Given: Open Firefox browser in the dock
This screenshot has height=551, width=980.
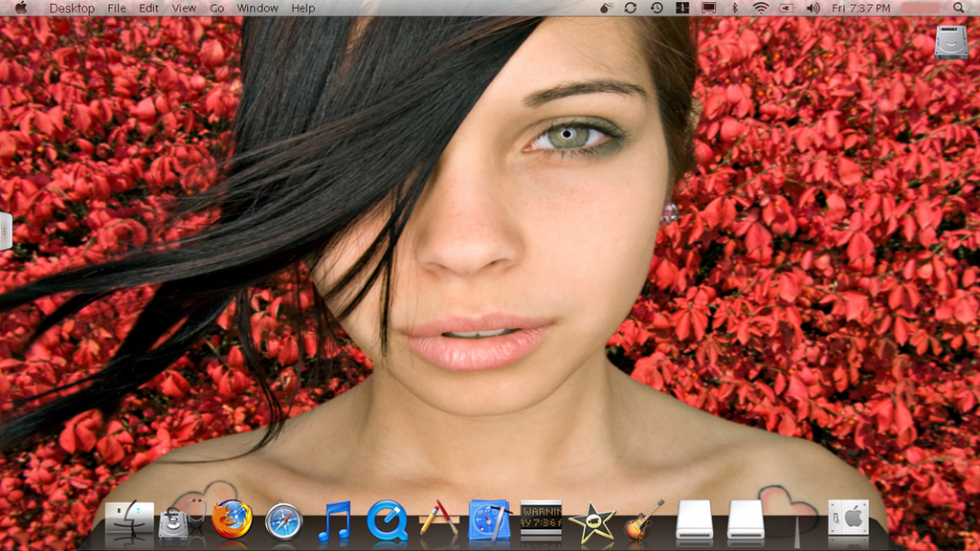Looking at the screenshot, I should click(x=232, y=519).
